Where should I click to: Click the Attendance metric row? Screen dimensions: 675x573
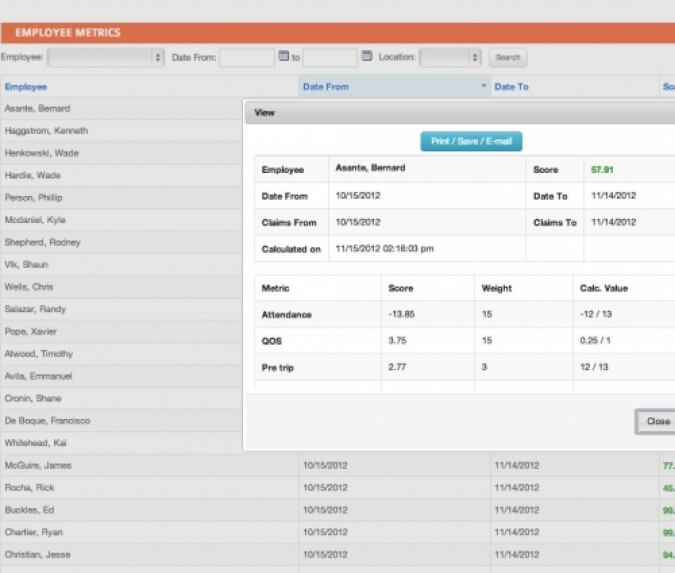465,314
